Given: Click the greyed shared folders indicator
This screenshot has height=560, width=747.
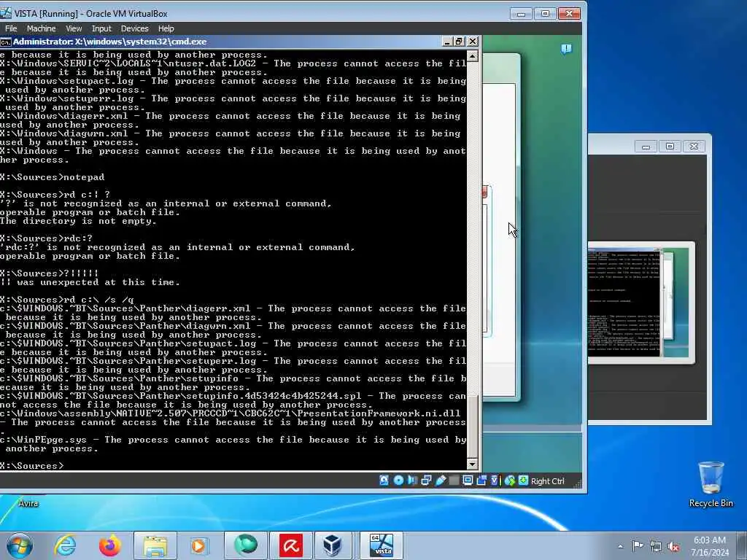Looking at the screenshot, I should point(454,481).
